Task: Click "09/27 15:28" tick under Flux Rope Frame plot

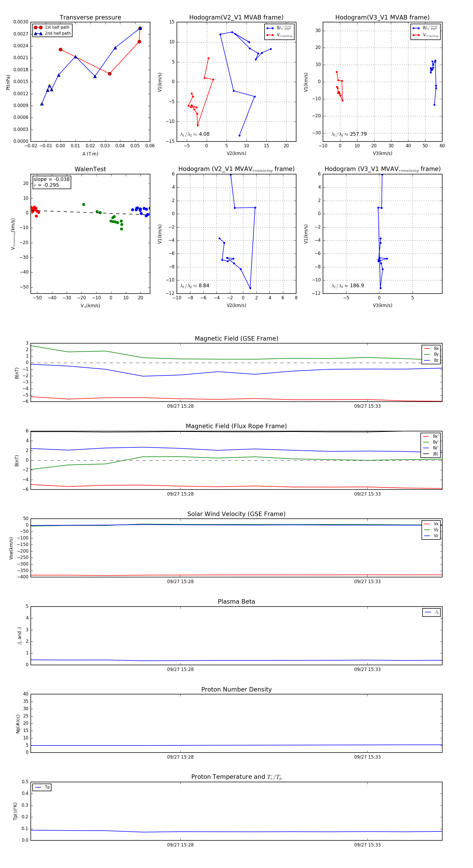Action: click(181, 494)
